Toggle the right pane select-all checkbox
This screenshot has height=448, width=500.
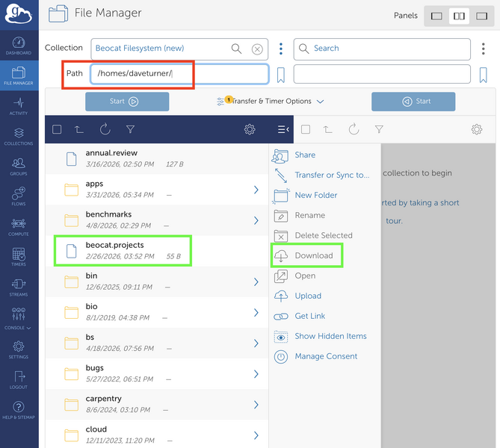pyautogui.click(x=305, y=129)
